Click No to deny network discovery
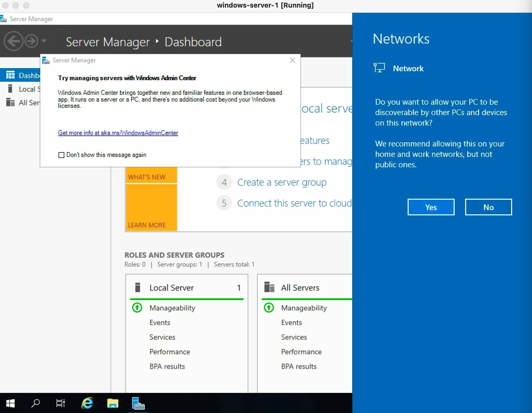The height and width of the screenshot is (413, 532). click(x=488, y=207)
